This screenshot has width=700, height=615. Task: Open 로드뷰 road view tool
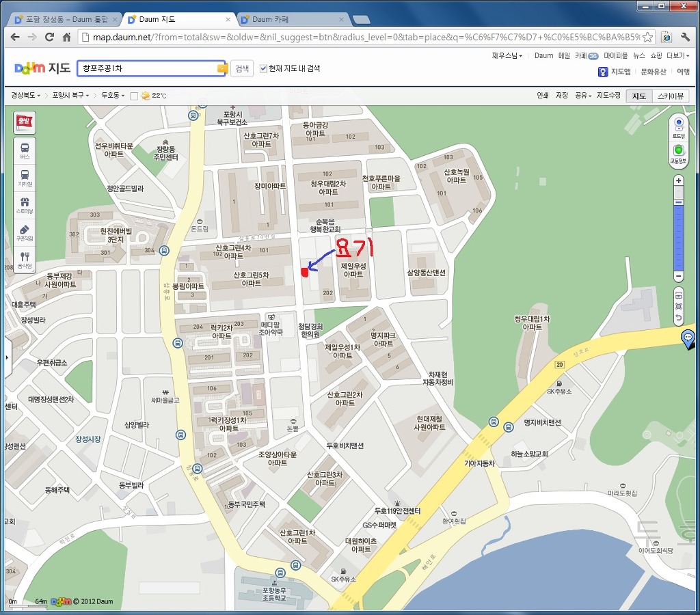(x=679, y=128)
